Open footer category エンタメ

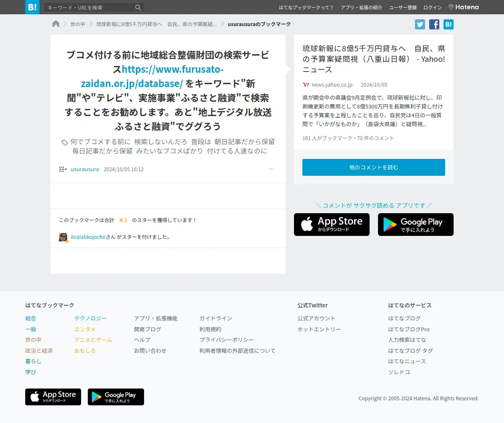(x=85, y=329)
